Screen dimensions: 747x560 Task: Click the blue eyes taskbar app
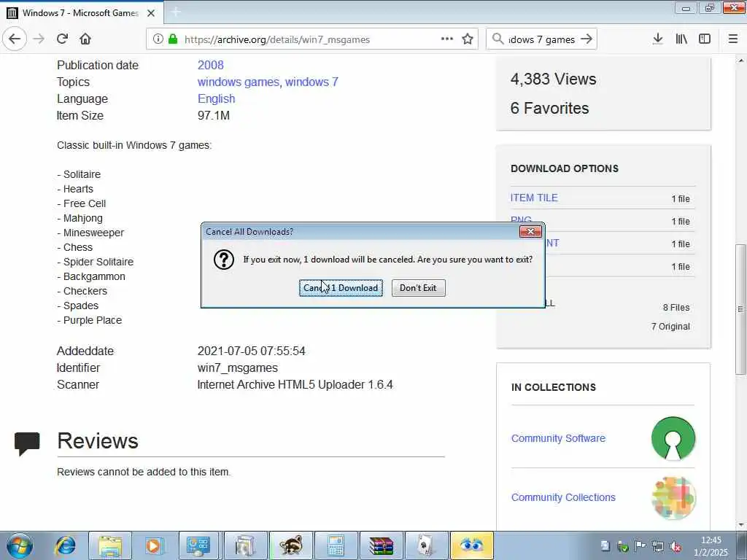coord(472,545)
